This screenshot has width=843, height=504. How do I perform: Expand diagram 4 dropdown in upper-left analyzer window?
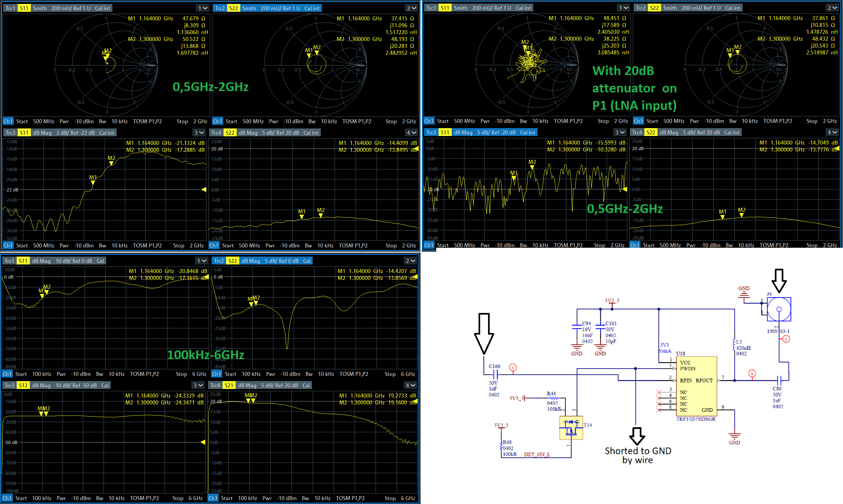click(x=412, y=132)
